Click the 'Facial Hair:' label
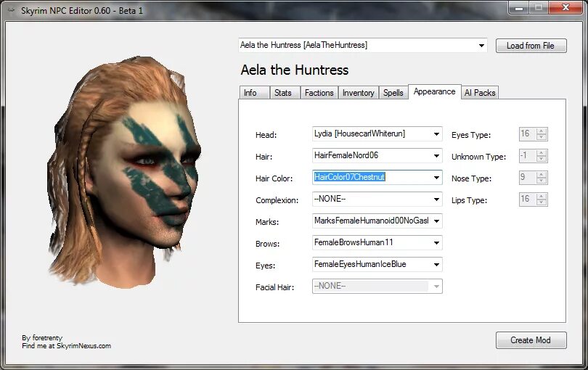 click(275, 287)
